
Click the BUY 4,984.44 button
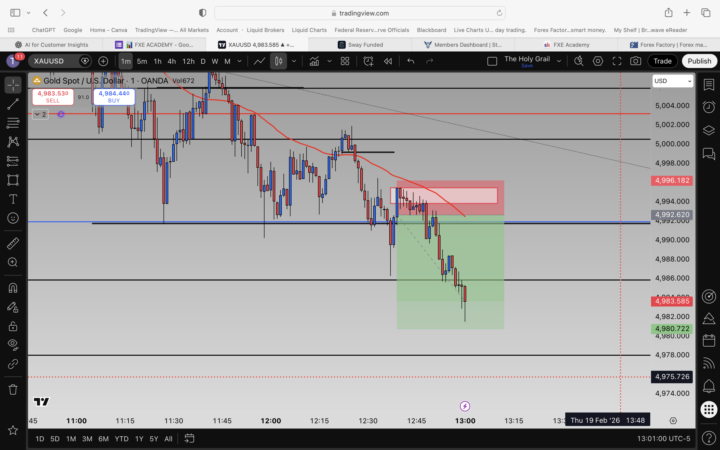tap(114, 96)
